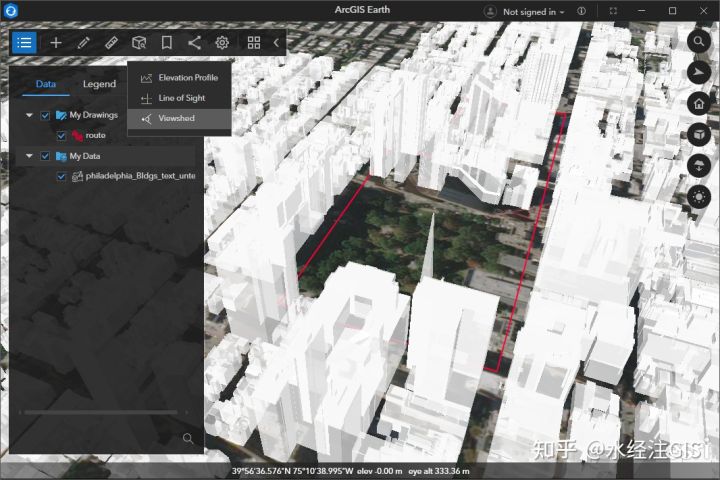Viewport: 720px width, 480px height.
Task: Select the philadelphia_Bldgs_text_unte layer
Action: pyautogui.click(x=140, y=176)
